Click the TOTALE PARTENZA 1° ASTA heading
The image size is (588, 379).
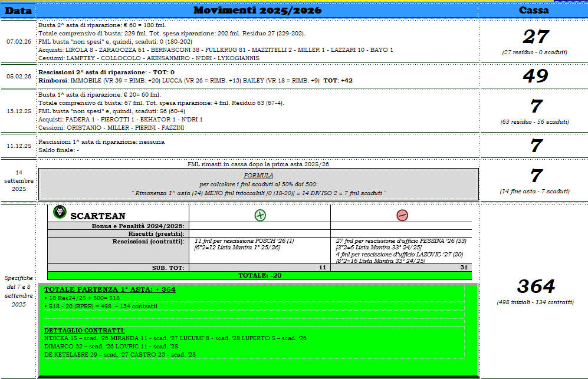pyautogui.click(x=110, y=289)
